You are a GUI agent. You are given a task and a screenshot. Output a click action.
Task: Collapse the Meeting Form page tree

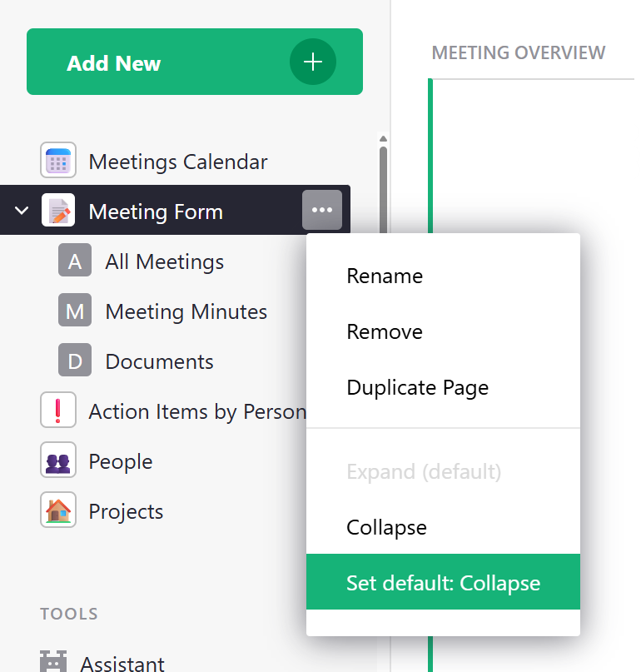[22, 211]
